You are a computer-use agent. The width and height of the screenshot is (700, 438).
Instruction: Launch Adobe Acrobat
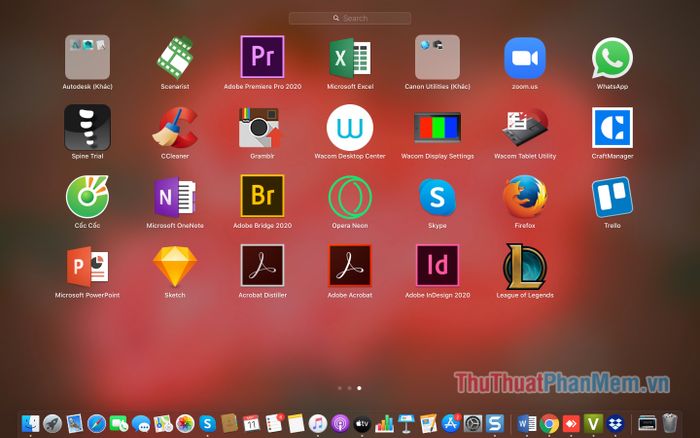[350, 265]
